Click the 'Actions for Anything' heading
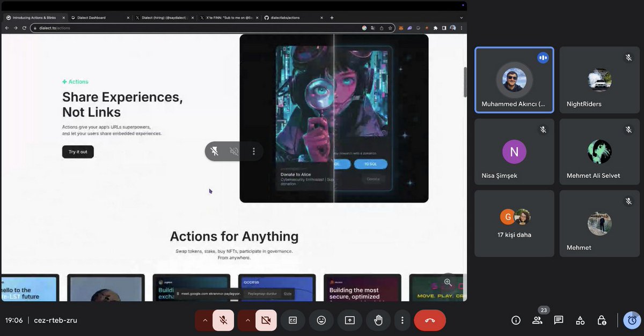The width and height of the screenshot is (644, 336). tap(234, 236)
